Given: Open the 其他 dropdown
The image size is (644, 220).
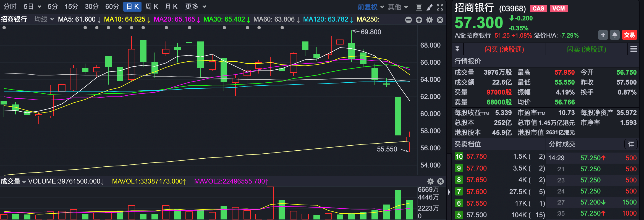Looking at the screenshot, I should [x=398, y=7].
